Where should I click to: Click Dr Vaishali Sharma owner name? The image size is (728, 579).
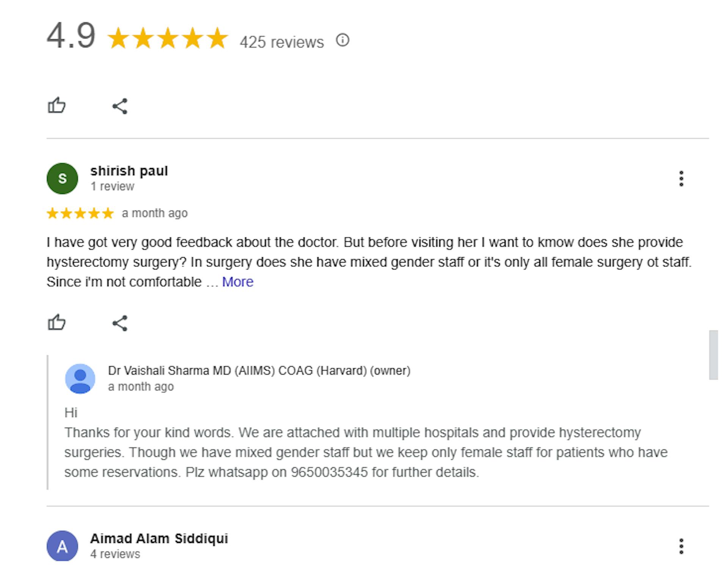point(259,371)
